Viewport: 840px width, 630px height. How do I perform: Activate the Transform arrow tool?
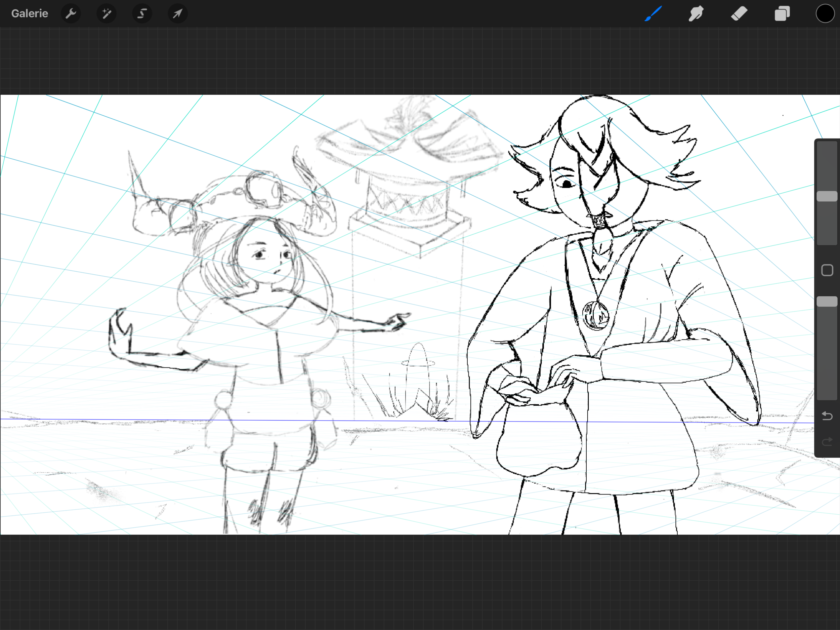178,14
